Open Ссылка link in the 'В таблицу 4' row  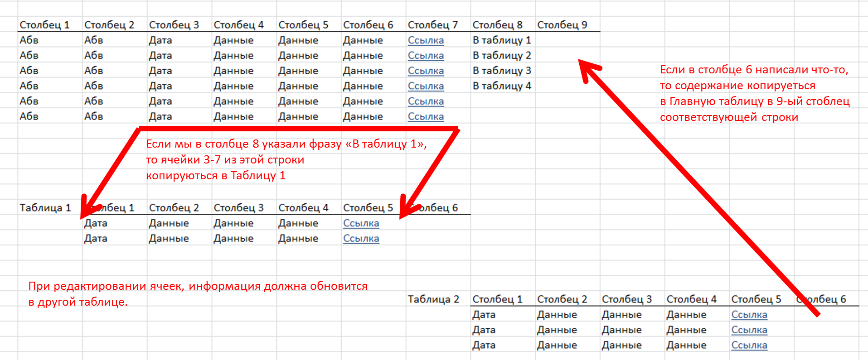click(x=426, y=86)
